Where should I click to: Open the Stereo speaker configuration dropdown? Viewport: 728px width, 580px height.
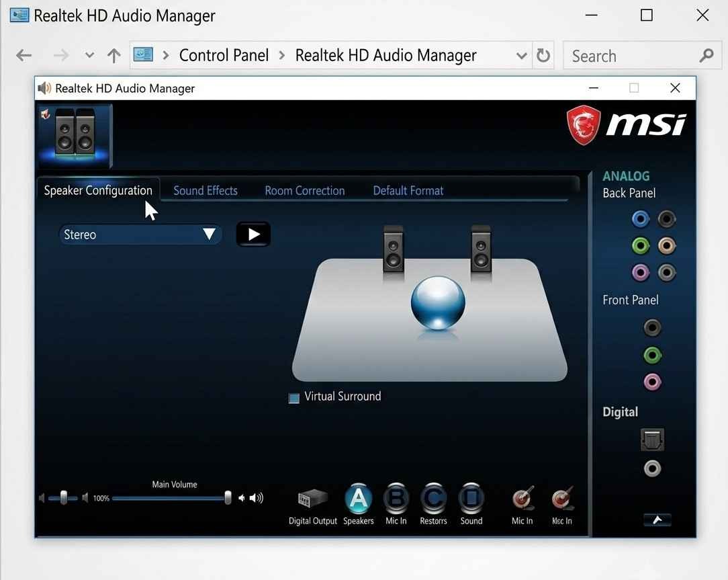(140, 235)
